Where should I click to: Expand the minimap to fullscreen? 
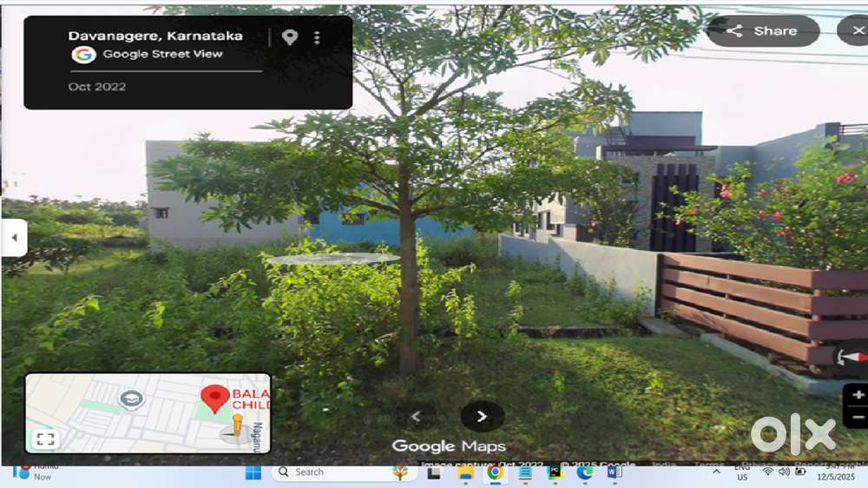point(46,439)
